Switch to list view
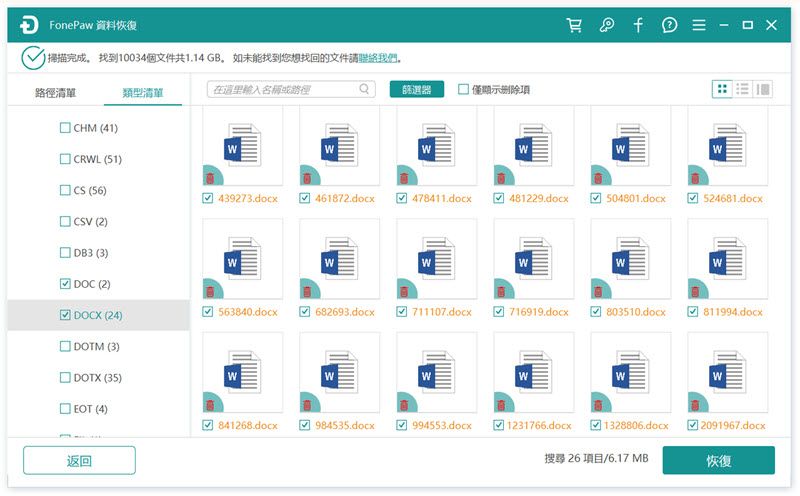This screenshot has height=496, width=800. pyautogui.click(x=742, y=89)
